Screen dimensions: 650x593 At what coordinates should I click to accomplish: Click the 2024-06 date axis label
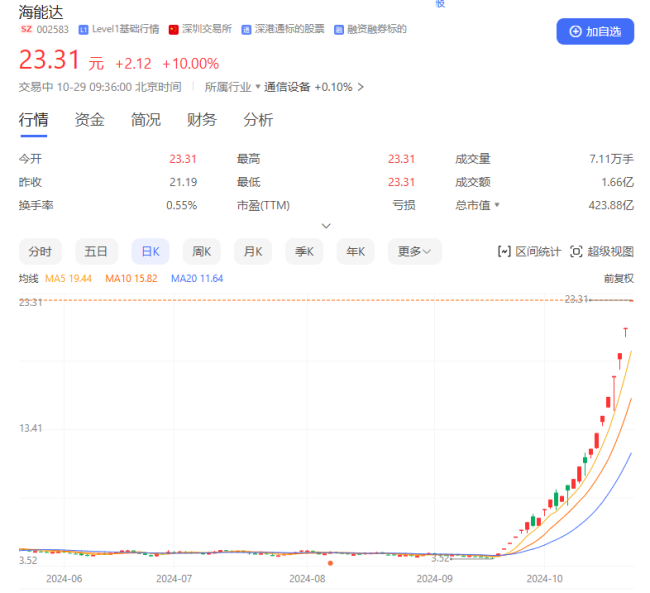click(64, 578)
